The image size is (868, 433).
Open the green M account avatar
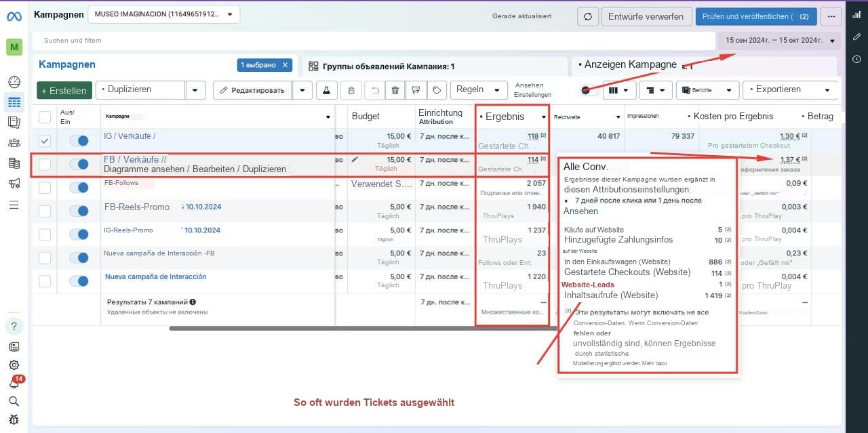tap(14, 47)
